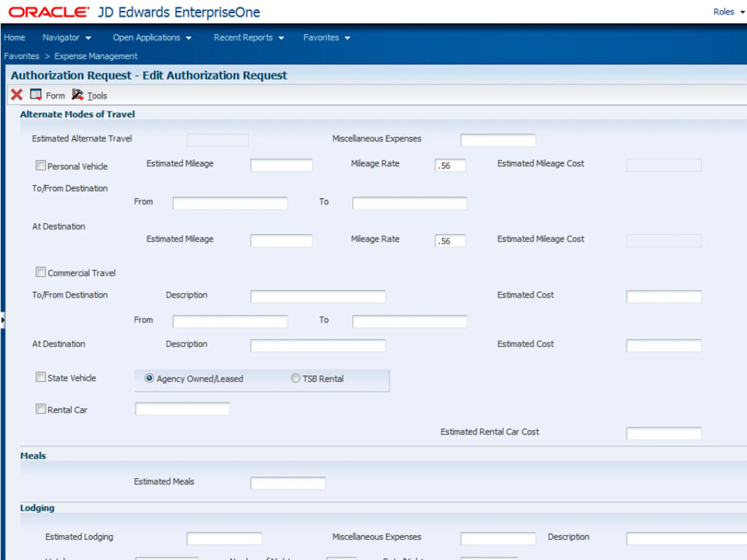This screenshot has height=560, width=747.
Task: Open the Favorites dropdown menu
Action: [x=327, y=37]
